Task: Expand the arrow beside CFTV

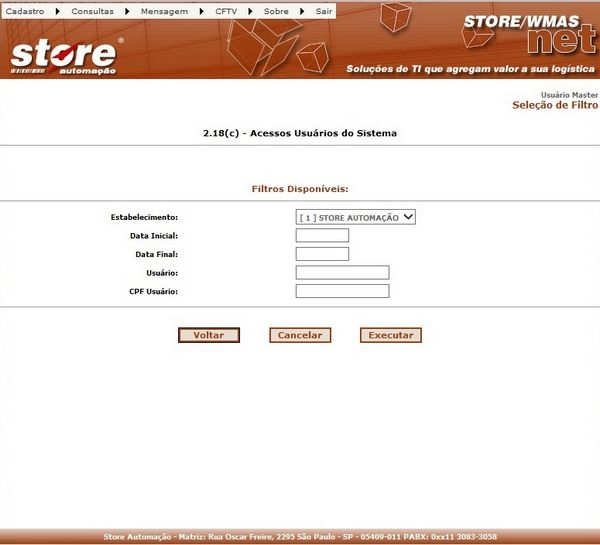Action: 250,10
